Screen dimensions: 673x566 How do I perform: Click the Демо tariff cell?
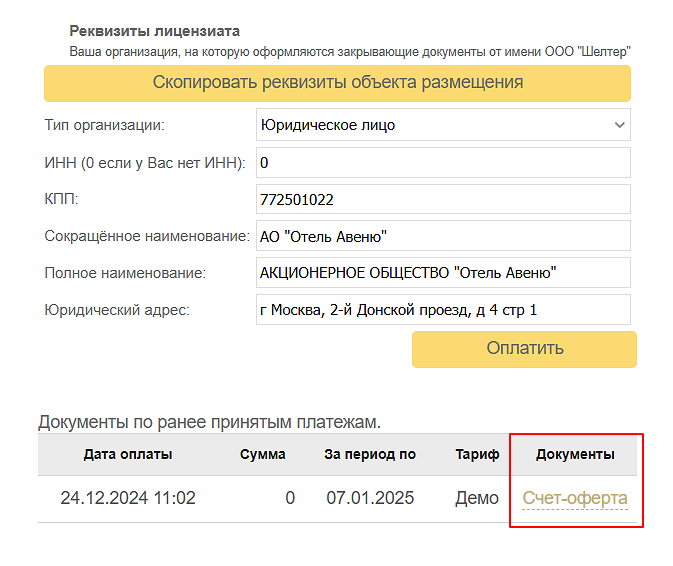(477, 498)
